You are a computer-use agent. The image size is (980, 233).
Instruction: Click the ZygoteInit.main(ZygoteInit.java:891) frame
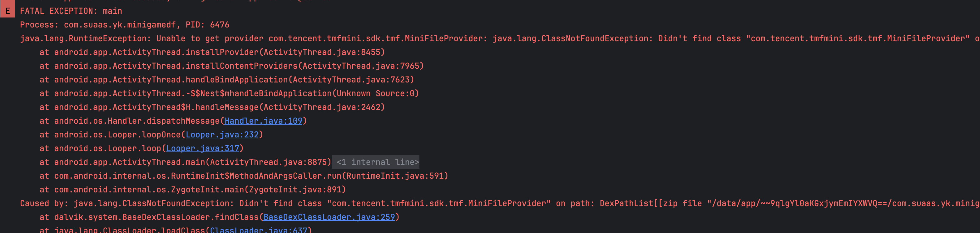192,189
